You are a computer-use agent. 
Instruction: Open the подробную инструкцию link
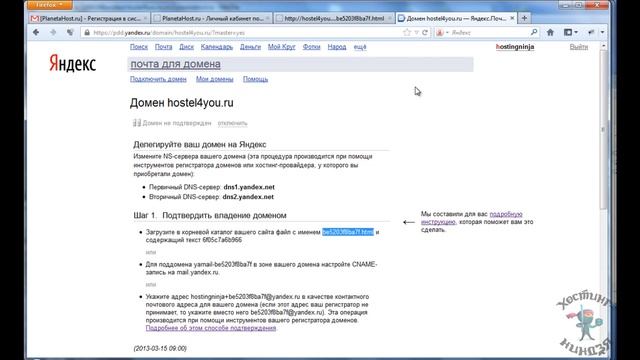(x=472, y=218)
